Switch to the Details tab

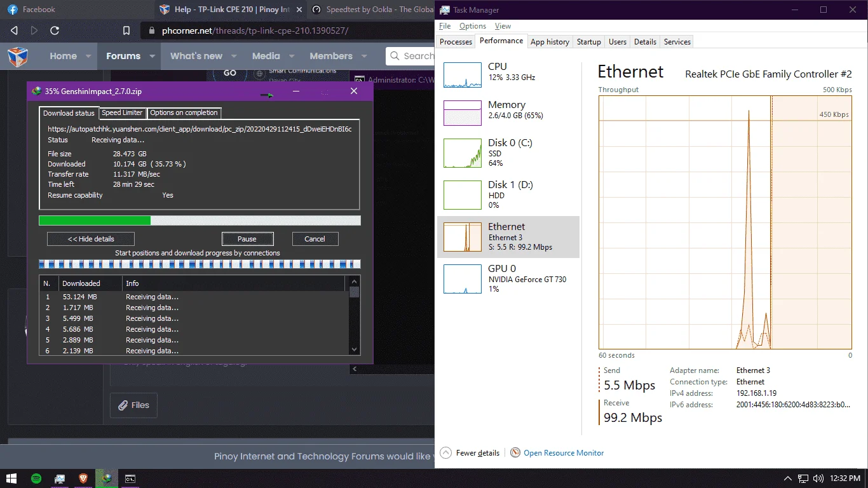(x=645, y=42)
